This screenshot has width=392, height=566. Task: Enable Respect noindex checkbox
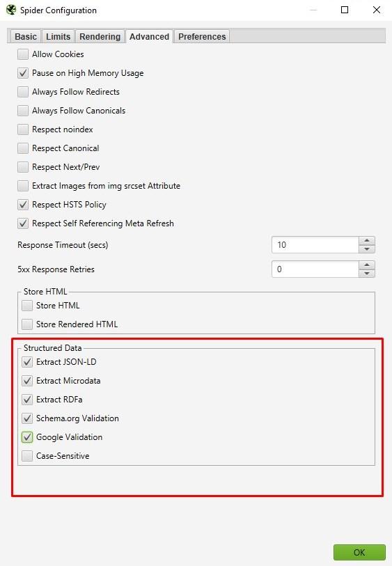tap(23, 129)
